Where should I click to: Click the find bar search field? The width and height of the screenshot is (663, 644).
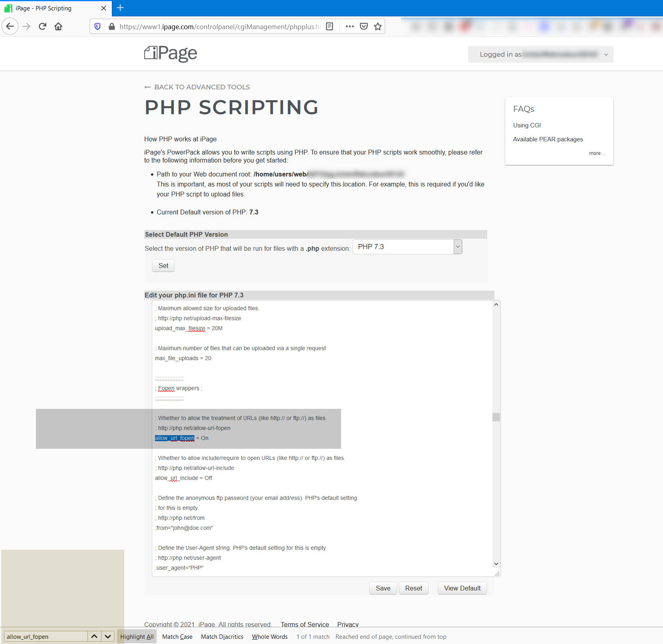coord(46,636)
